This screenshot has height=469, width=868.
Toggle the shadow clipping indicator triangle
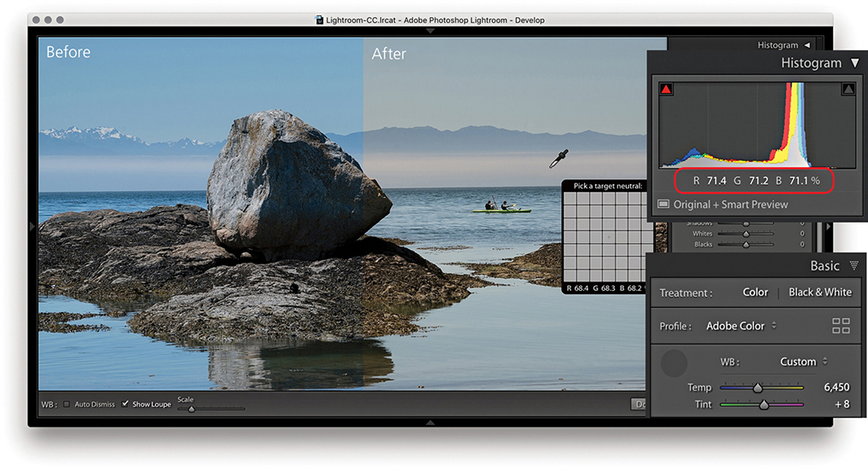[666, 90]
